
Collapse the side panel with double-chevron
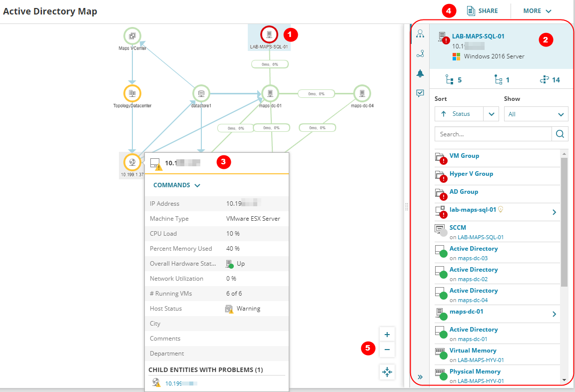click(420, 377)
